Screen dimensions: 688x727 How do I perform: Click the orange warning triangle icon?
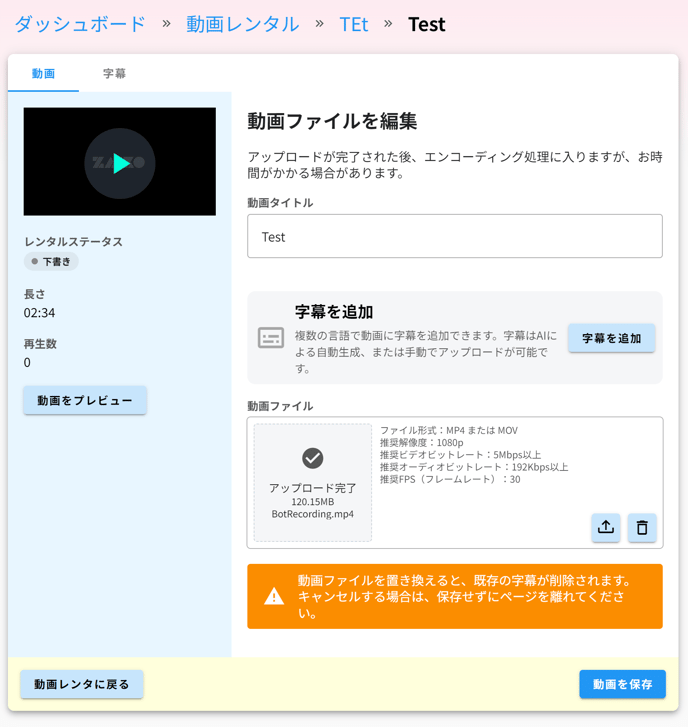click(274, 596)
